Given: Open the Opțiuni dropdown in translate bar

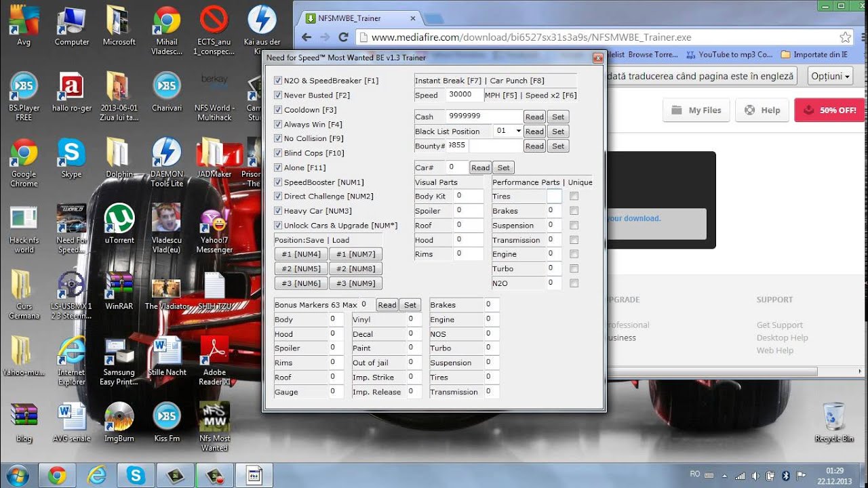Looking at the screenshot, I should pyautogui.click(x=831, y=76).
